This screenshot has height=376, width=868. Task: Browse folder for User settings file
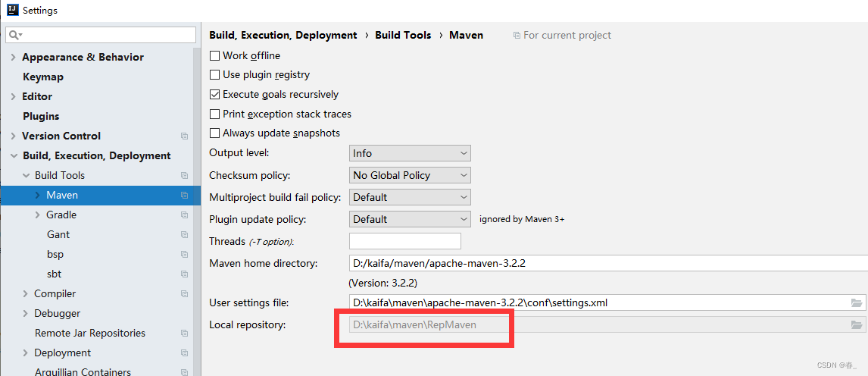(x=857, y=303)
